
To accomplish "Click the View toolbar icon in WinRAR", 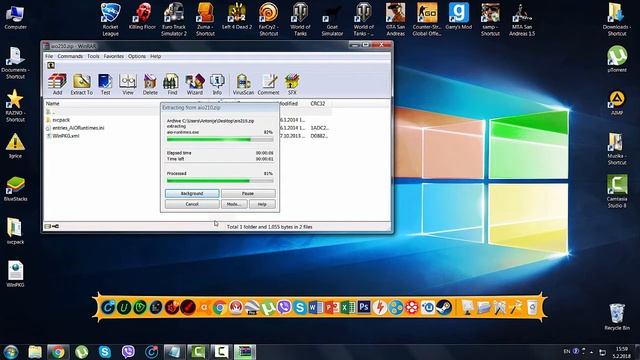I will point(128,84).
